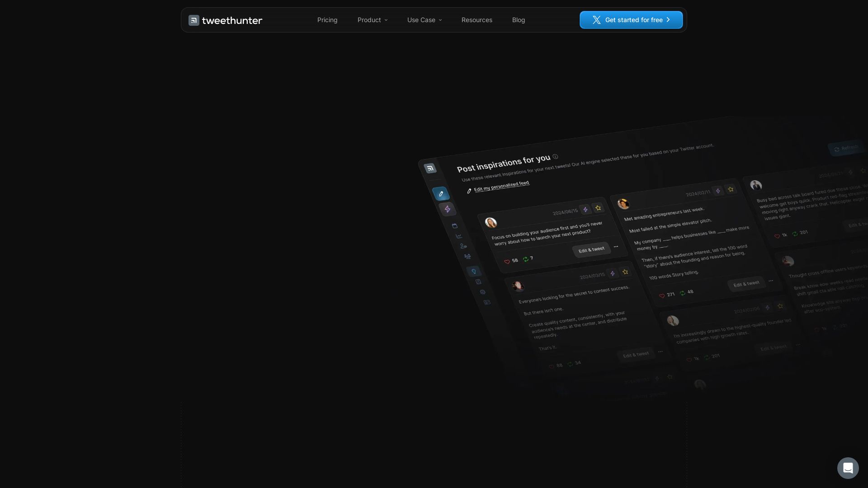
Task: Click the purple lightning bolt sidebar icon
Action: tap(447, 209)
